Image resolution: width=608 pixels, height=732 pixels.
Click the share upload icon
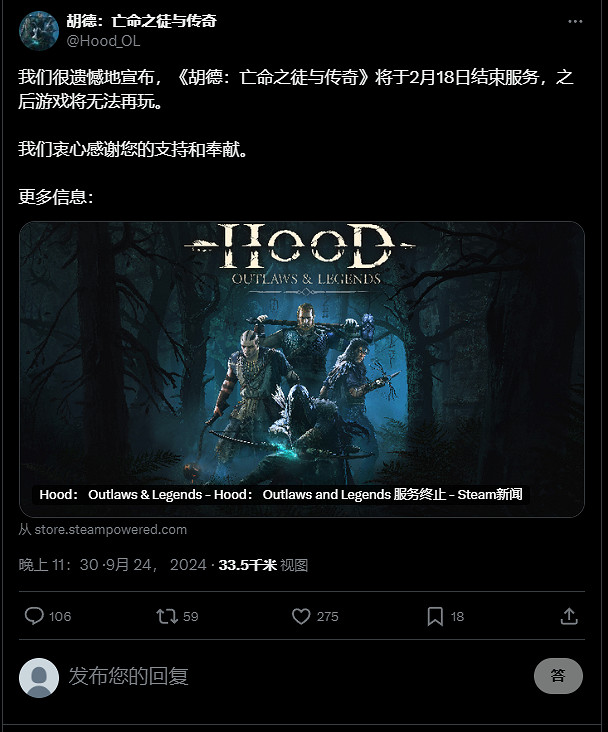[x=569, y=616]
